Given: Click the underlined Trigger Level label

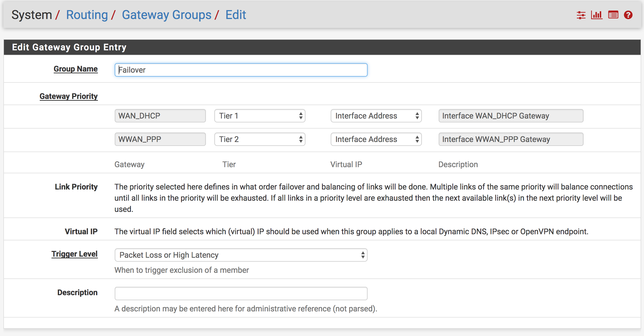Looking at the screenshot, I should click(x=74, y=254).
